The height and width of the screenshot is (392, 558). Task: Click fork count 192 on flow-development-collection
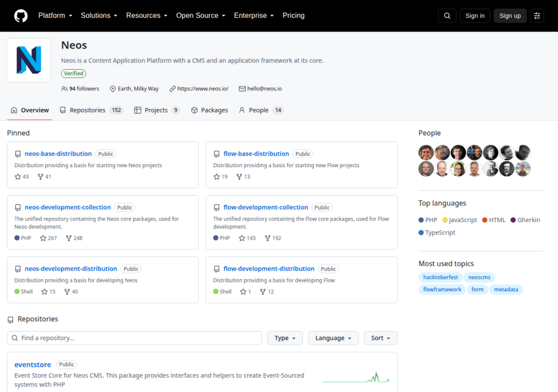tap(273, 238)
